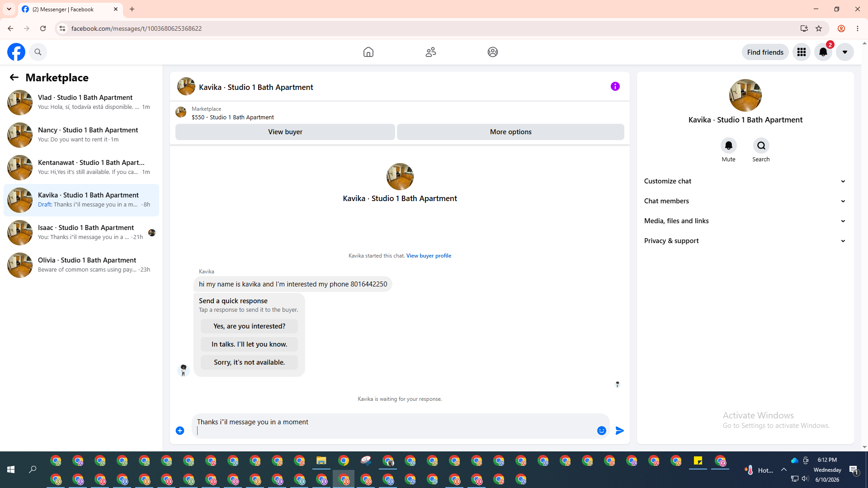Click Kavika's profile thumbnail in the right panel
Viewport: 868px width, 488px height.
point(745,95)
